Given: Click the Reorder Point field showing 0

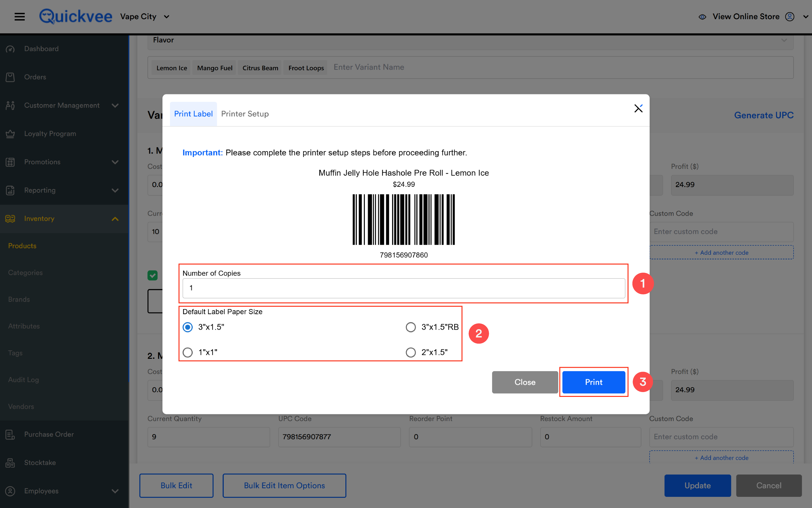Looking at the screenshot, I should click(470, 437).
